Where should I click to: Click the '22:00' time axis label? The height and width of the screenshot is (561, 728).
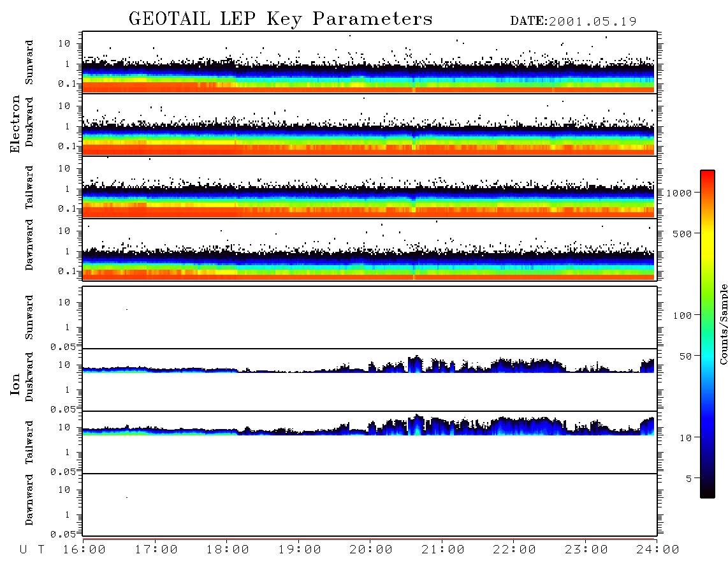click(514, 550)
